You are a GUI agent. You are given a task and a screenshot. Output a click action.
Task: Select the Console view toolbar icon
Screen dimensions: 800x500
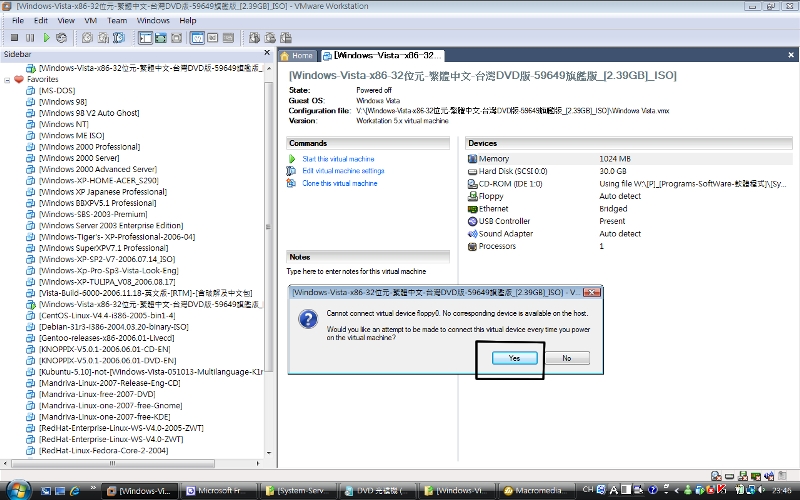pyautogui.click(x=228, y=38)
